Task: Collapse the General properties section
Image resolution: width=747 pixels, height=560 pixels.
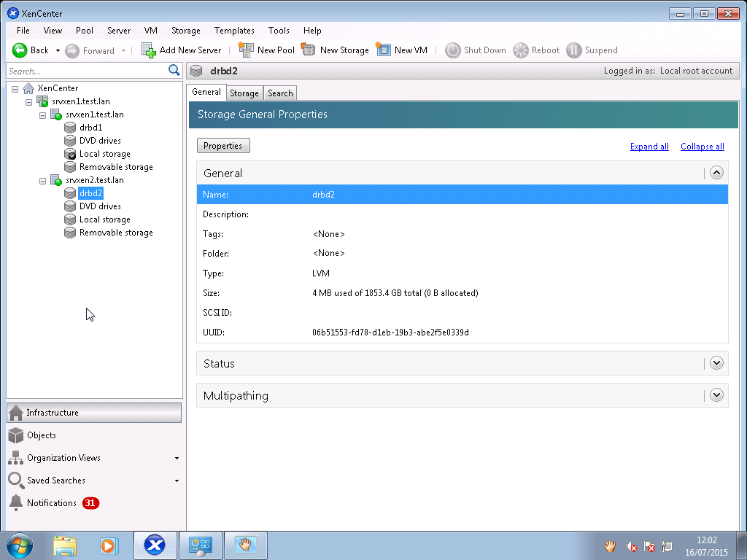Action: click(716, 173)
